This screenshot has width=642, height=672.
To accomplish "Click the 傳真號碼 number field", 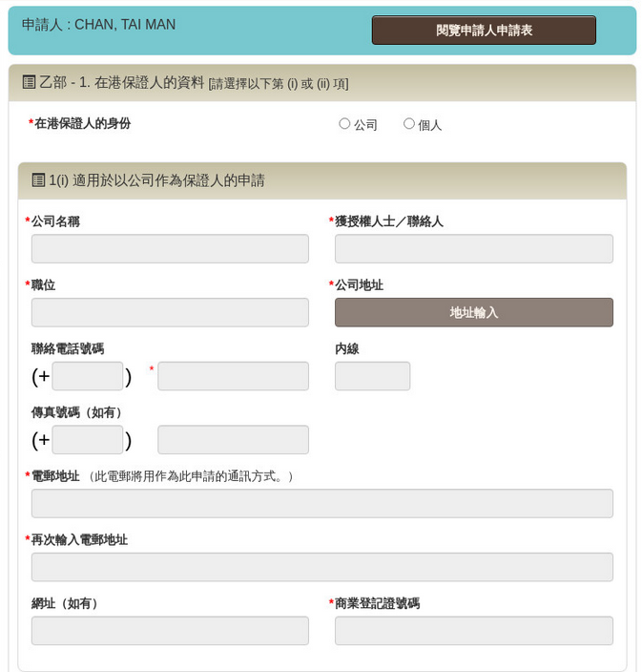I will [233, 440].
